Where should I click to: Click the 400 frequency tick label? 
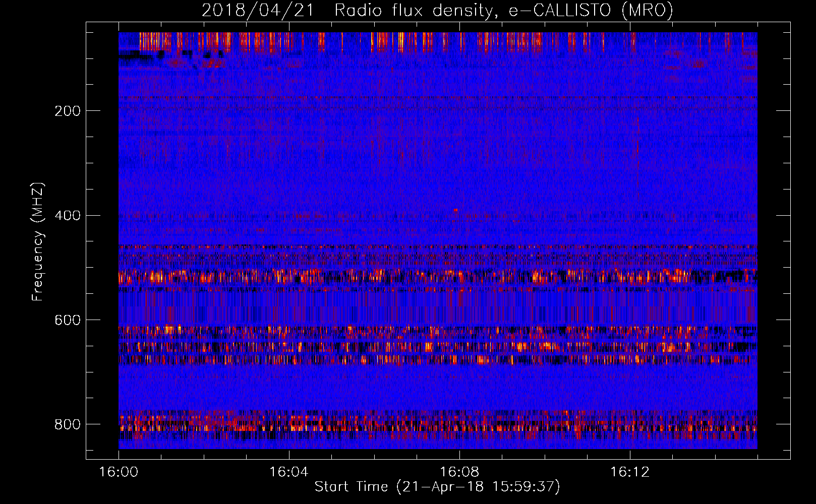point(68,216)
